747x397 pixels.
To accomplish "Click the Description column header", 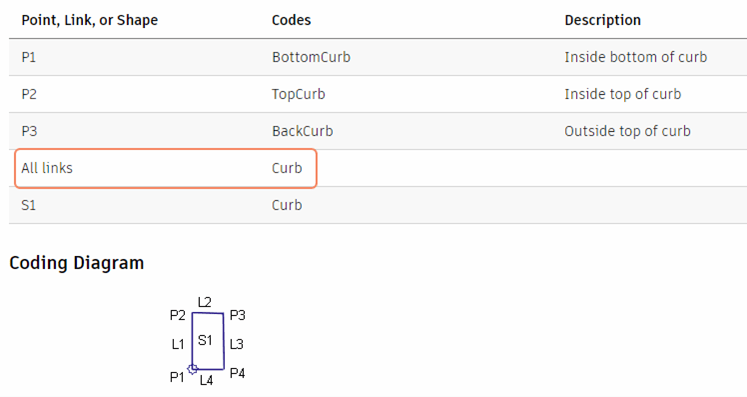I will (x=603, y=20).
